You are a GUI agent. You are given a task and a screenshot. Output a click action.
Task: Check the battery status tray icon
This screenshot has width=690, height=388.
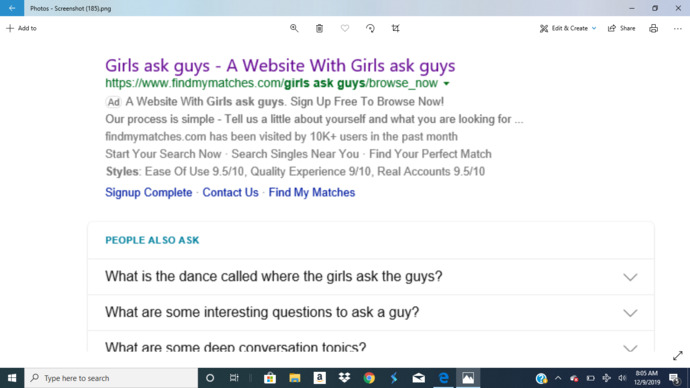(591, 378)
